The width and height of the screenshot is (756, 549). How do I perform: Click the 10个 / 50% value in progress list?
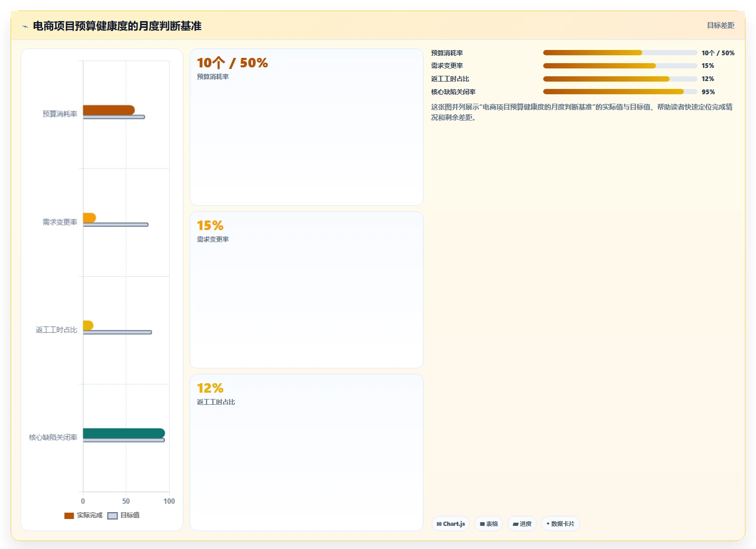click(x=718, y=53)
